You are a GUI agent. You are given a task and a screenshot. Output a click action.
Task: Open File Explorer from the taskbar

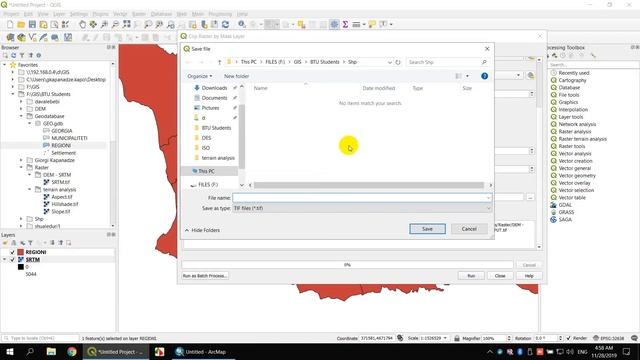click(51, 351)
